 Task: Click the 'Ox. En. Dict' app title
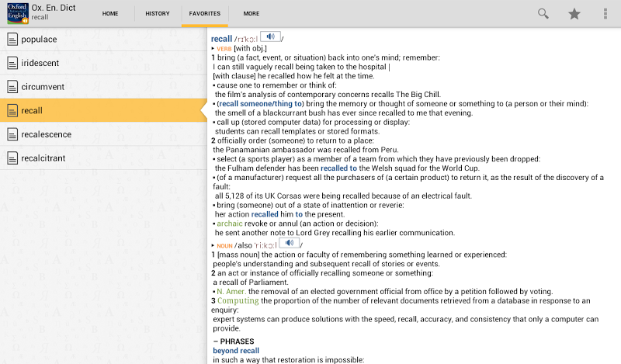[x=54, y=8]
